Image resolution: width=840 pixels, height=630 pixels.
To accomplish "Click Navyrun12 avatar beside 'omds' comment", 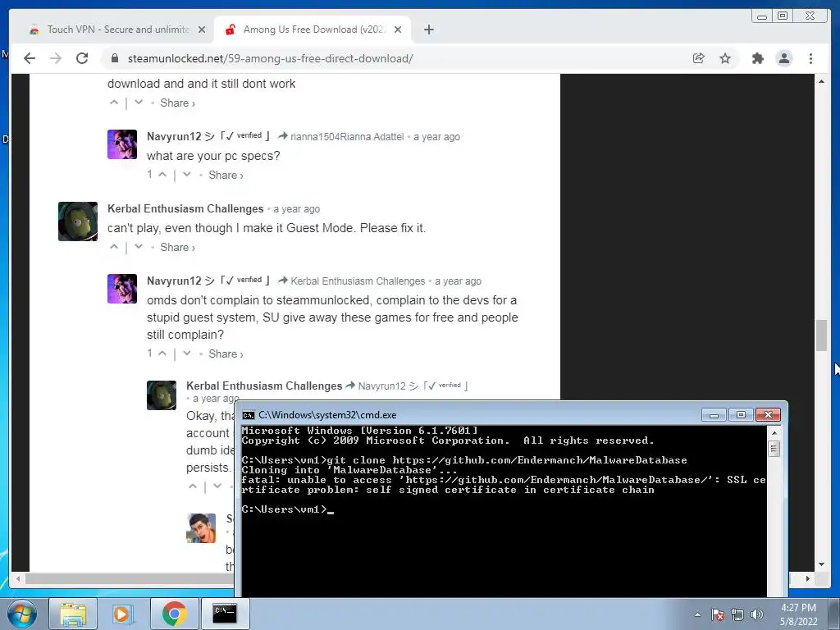I will pos(122,289).
